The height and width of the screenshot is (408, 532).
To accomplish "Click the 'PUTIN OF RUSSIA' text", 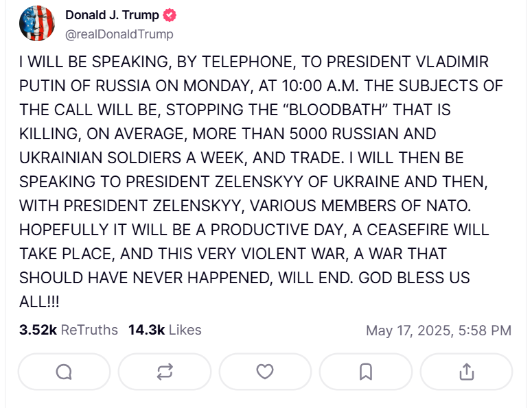I will (77, 86).
